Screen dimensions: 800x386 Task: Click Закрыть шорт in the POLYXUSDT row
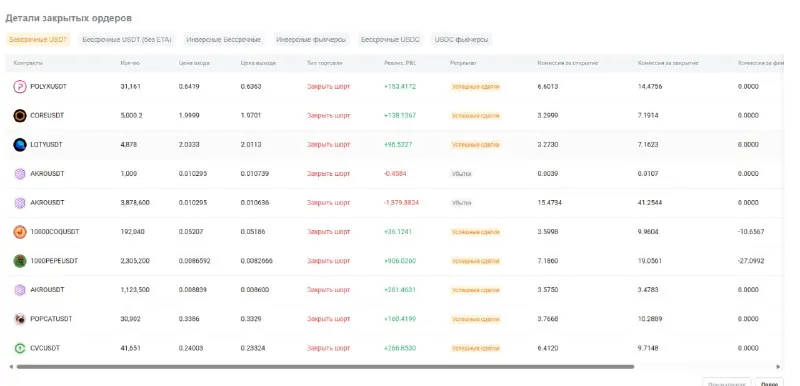point(329,87)
